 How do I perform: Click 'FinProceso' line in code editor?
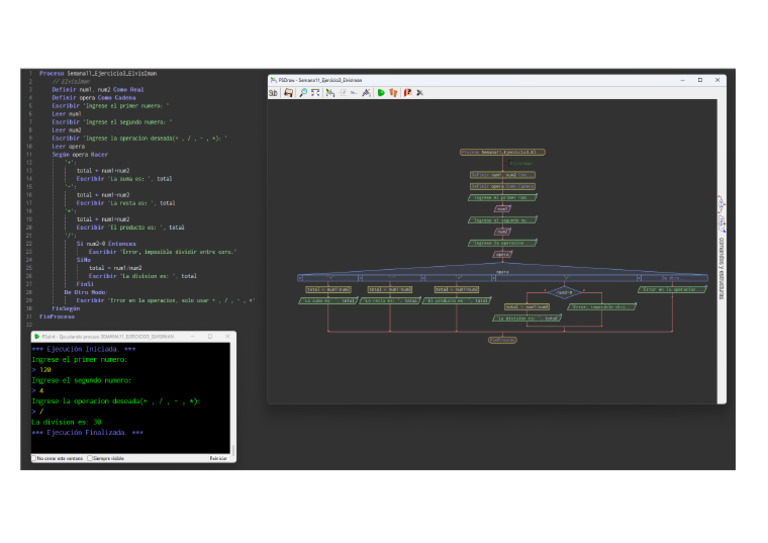[x=57, y=317]
